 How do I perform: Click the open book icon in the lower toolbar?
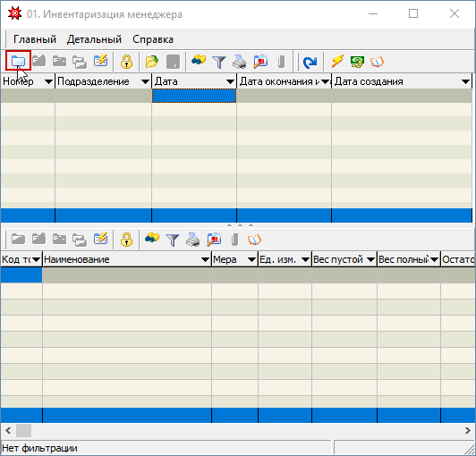[254, 240]
